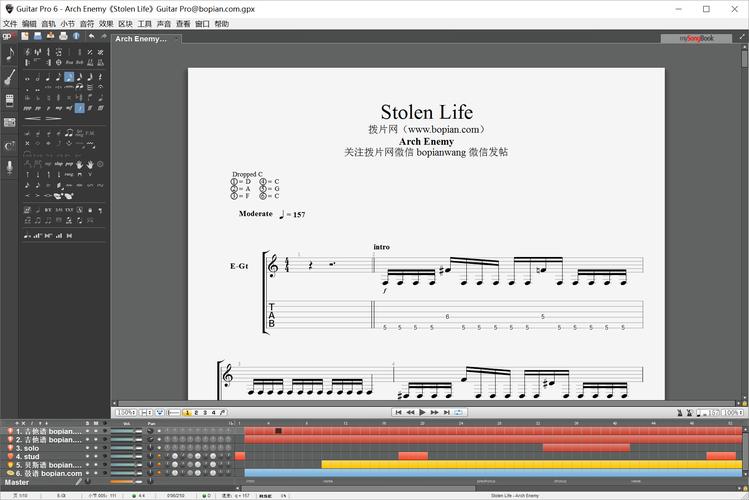Image resolution: width=749 pixels, height=500 pixels.
Task: Toggle loop playback button
Action: (459, 412)
